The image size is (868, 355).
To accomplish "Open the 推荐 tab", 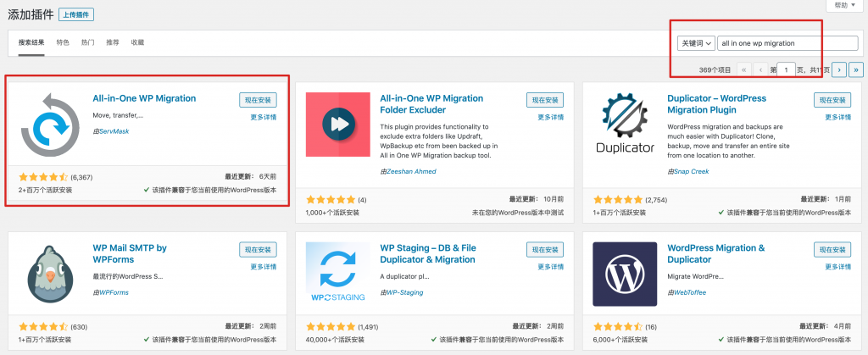I will (113, 42).
